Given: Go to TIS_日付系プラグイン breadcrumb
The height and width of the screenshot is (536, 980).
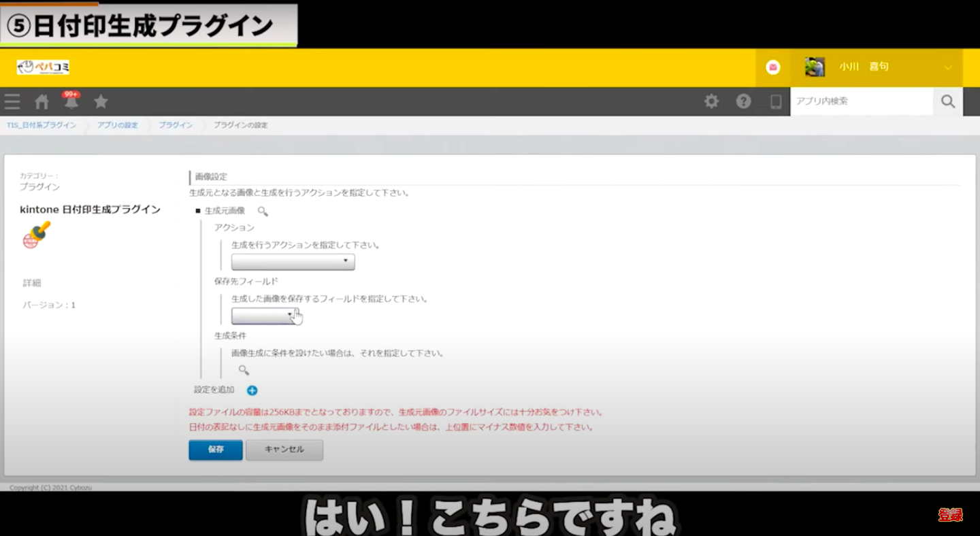Looking at the screenshot, I should (x=42, y=126).
